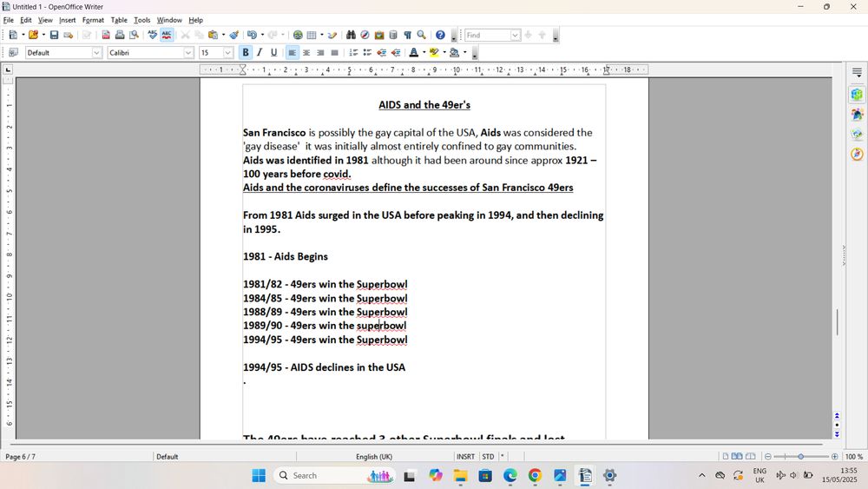Open the File menu

pyautogui.click(x=9, y=20)
